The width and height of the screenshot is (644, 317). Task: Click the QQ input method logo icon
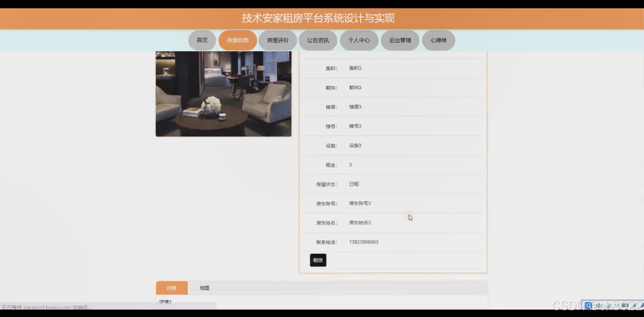pyautogui.click(x=588, y=305)
